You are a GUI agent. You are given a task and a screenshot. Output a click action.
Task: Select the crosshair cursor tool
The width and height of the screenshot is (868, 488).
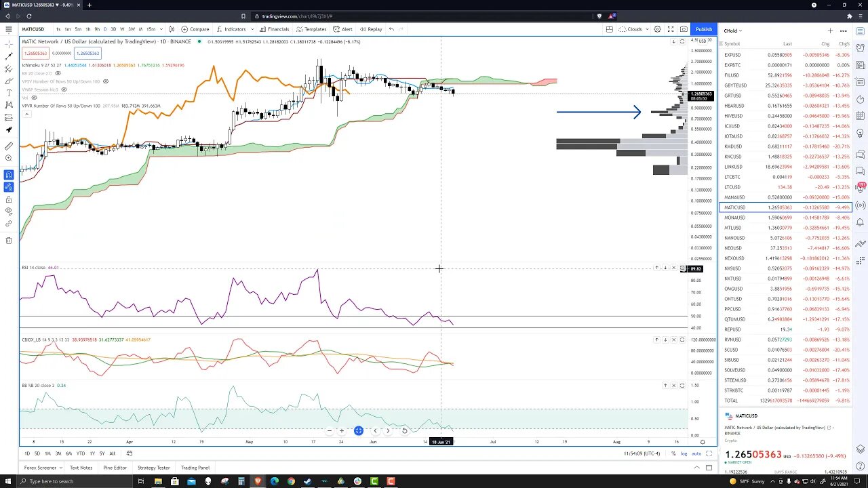click(x=8, y=44)
